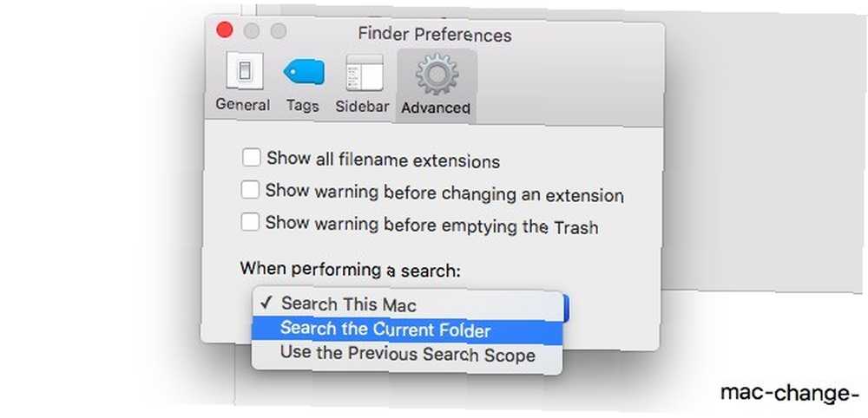Click the Finder Preferences title bar
The width and height of the screenshot is (868, 418).
[435, 35]
